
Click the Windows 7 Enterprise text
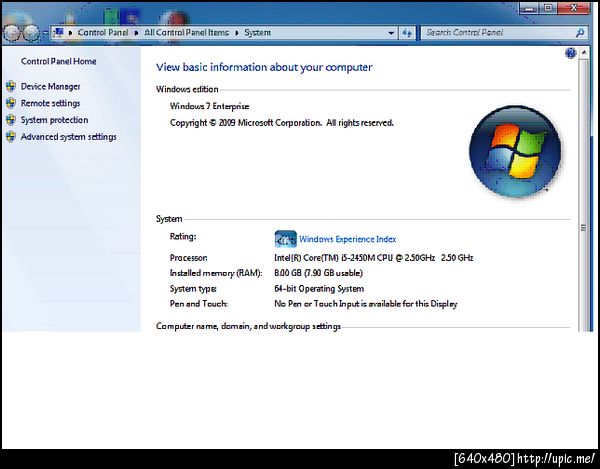(x=209, y=106)
